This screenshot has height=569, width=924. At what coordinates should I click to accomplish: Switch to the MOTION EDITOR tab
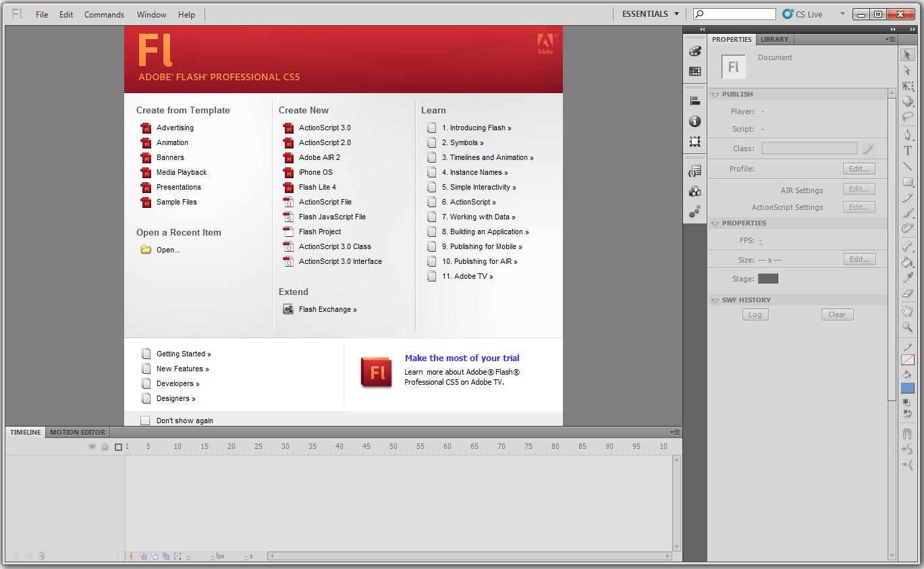click(77, 432)
